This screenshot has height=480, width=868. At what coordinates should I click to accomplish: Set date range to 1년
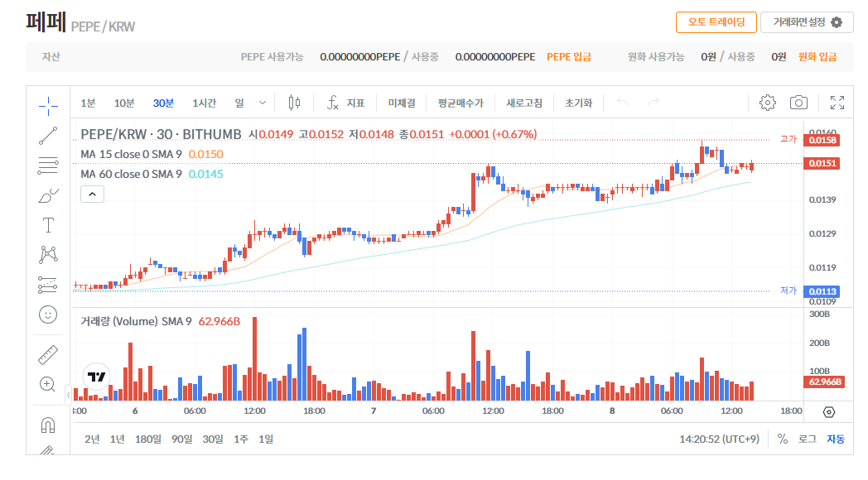coord(117,439)
